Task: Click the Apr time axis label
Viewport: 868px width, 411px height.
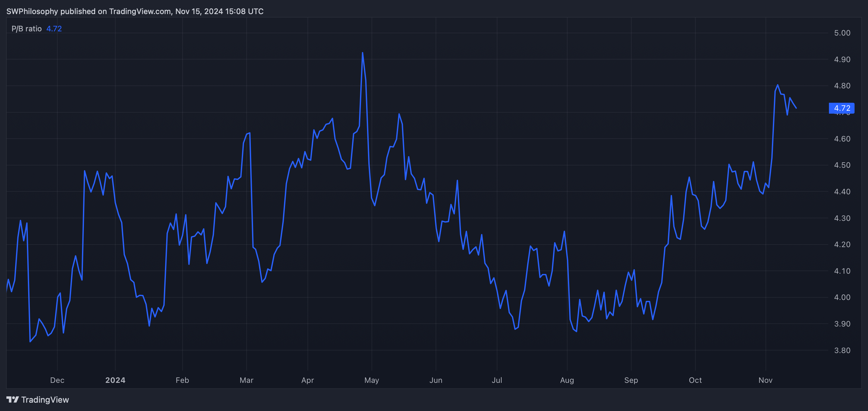Action: point(307,380)
